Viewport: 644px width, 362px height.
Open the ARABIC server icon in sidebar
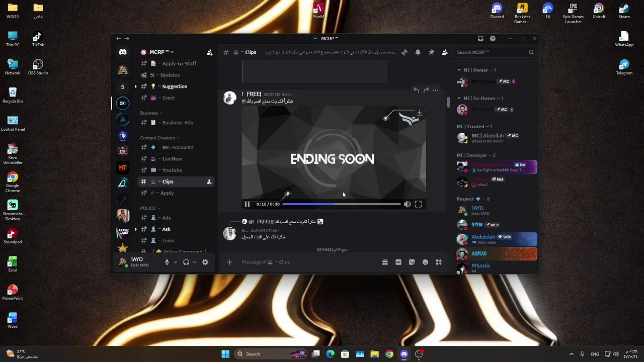(123, 232)
